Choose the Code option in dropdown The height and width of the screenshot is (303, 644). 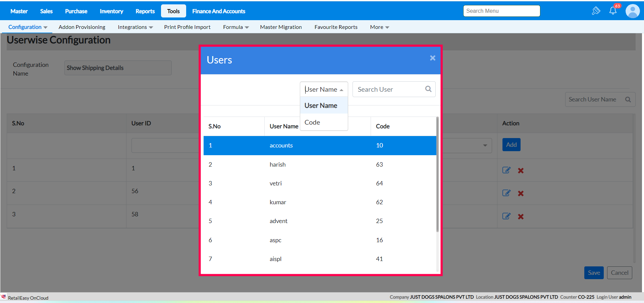pos(324,122)
